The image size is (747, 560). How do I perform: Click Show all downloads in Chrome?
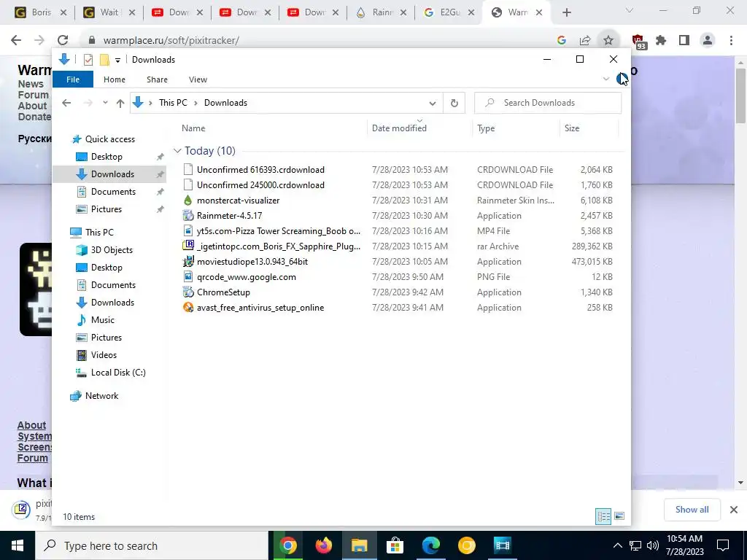pyautogui.click(x=692, y=510)
